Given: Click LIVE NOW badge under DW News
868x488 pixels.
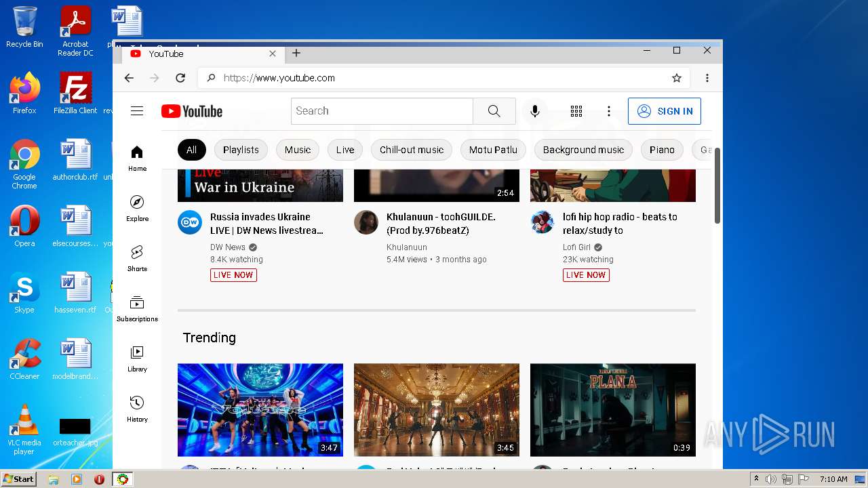Looking at the screenshot, I should click(233, 275).
